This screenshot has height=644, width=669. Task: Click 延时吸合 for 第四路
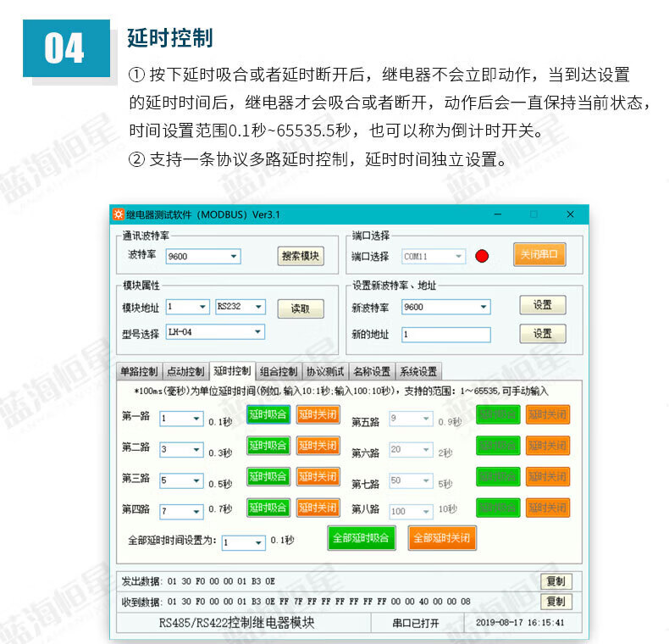click(x=268, y=508)
